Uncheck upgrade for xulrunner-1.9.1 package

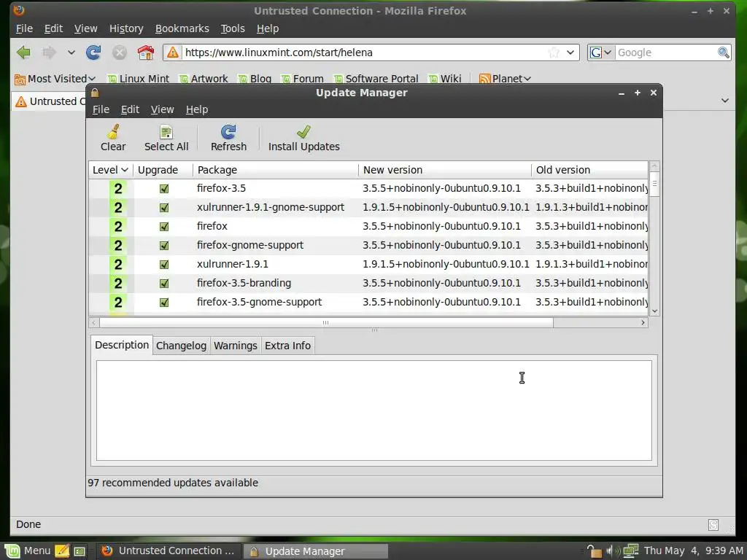[164, 264]
